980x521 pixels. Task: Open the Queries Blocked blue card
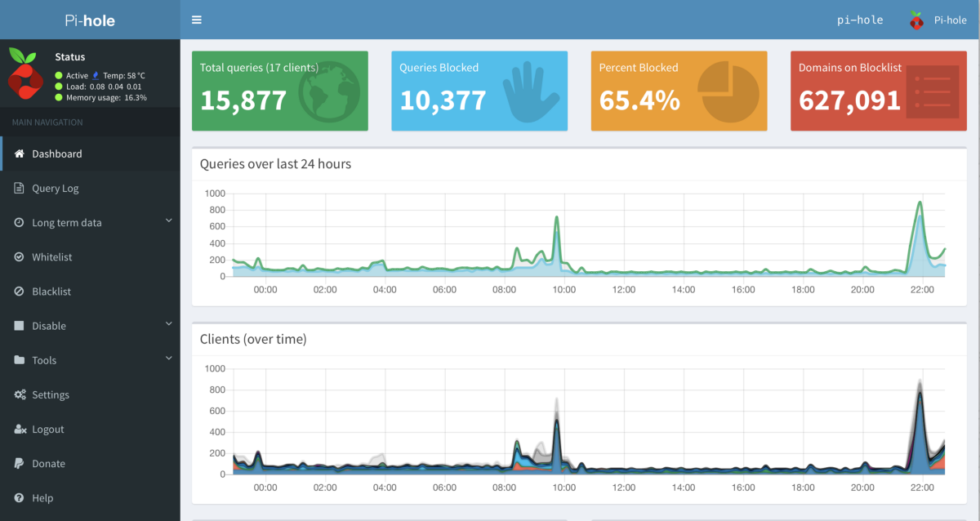pyautogui.click(x=479, y=91)
